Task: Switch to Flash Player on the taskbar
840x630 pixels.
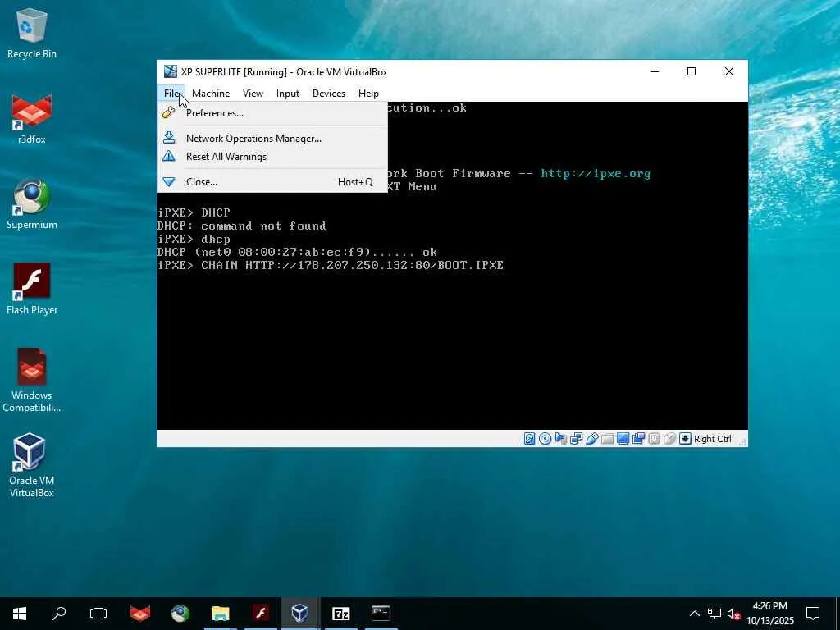Action: coord(261,614)
